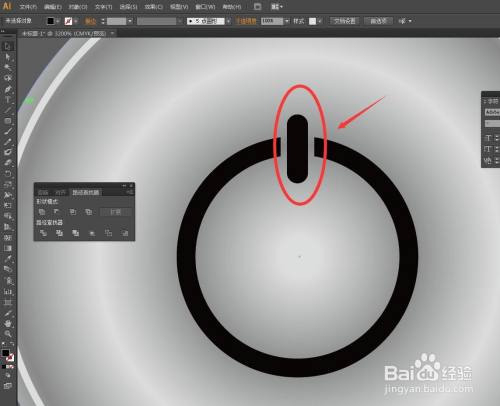Select the Rotate tool
This screenshot has height=406, width=500.
8,174
